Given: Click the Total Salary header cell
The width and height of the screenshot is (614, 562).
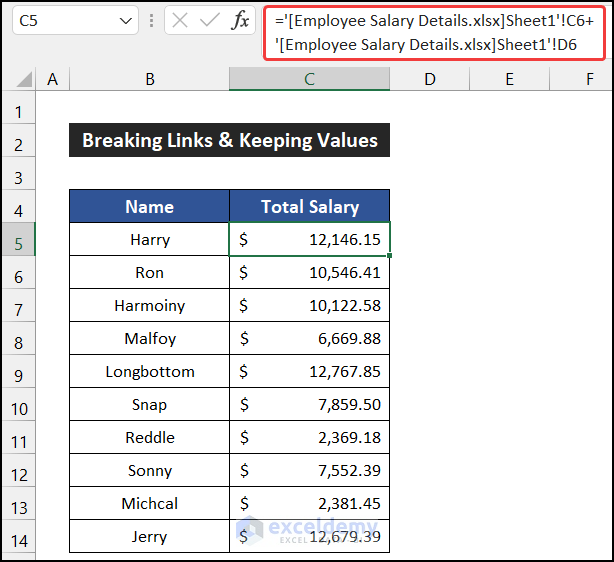Looking at the screenshot, I should 309,207.
